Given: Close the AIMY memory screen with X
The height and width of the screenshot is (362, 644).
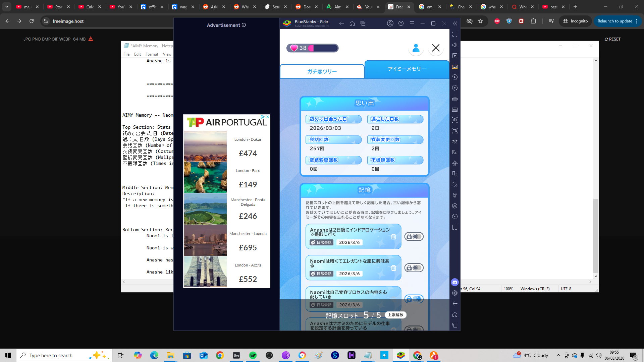Looking at the screenshot, I should click(x=436, y=48).
